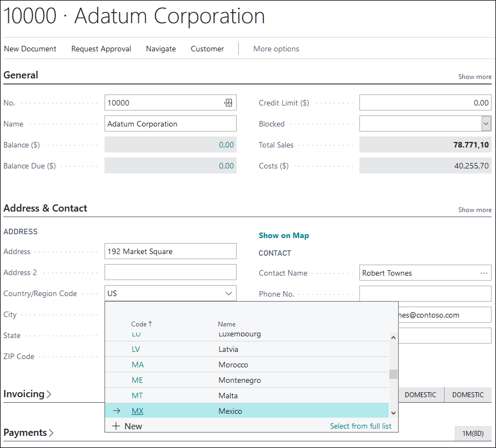Open the Blocked dropdown arrow
The image size is (496, 448).
tap(485, 123)
